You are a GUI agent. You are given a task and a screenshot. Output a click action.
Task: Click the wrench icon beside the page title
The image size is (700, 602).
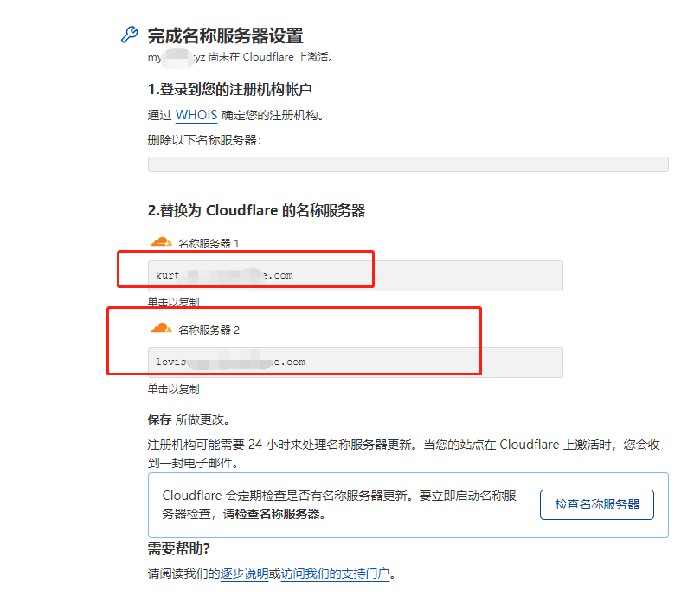130,35
